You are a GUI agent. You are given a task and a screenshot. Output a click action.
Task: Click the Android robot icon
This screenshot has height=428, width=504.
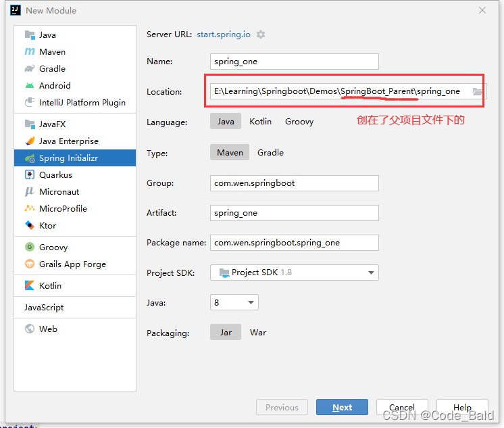click(x=30, y=86)
